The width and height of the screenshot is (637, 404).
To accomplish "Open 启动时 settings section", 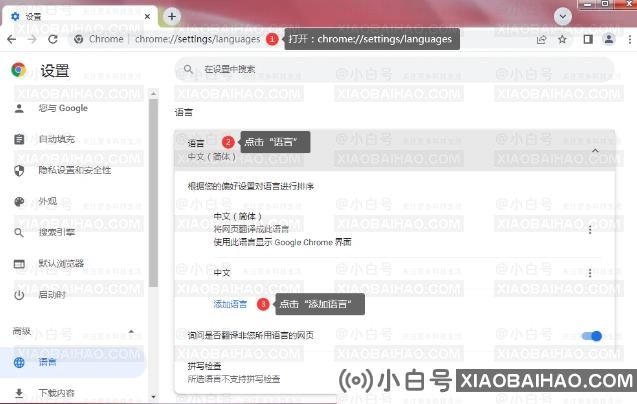I will 52,294.
